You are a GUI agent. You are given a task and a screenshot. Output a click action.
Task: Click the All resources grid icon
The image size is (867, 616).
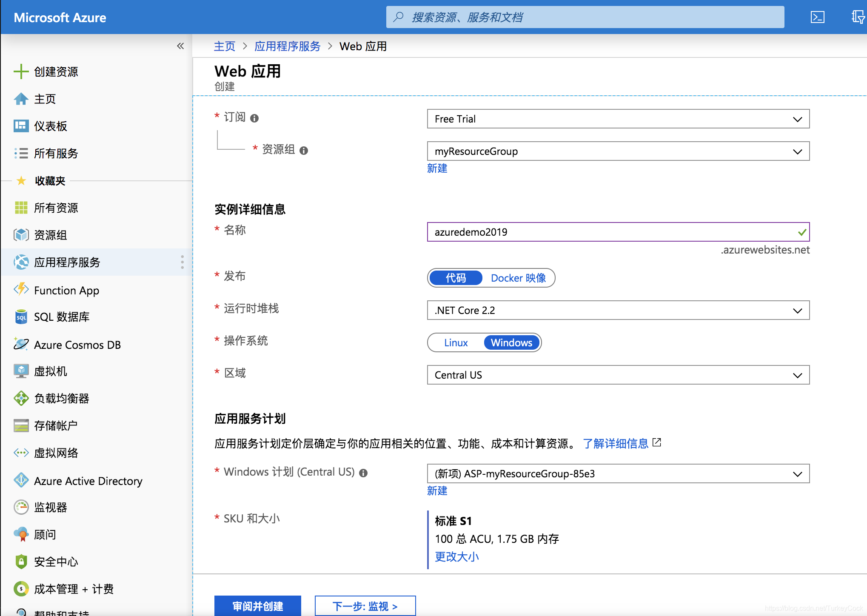pos(21,208)
